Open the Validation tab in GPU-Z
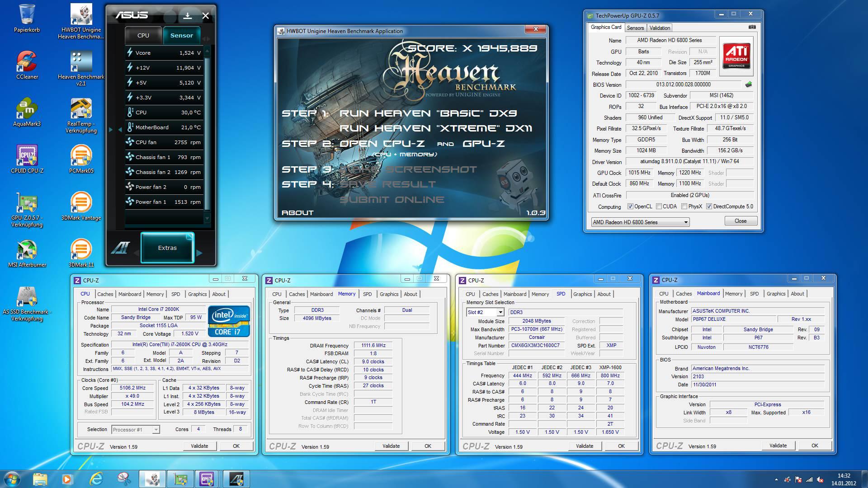 pyautogui.click(x=660, y=28)
